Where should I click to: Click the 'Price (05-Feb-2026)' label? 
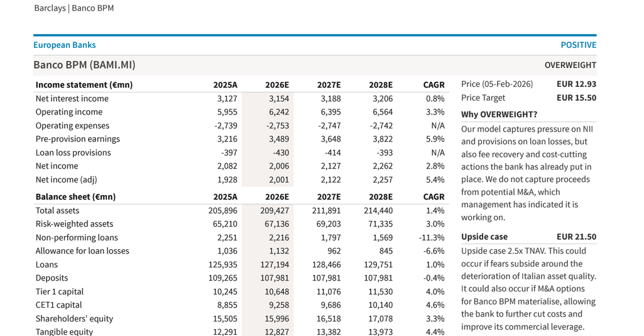click(497, 84)
